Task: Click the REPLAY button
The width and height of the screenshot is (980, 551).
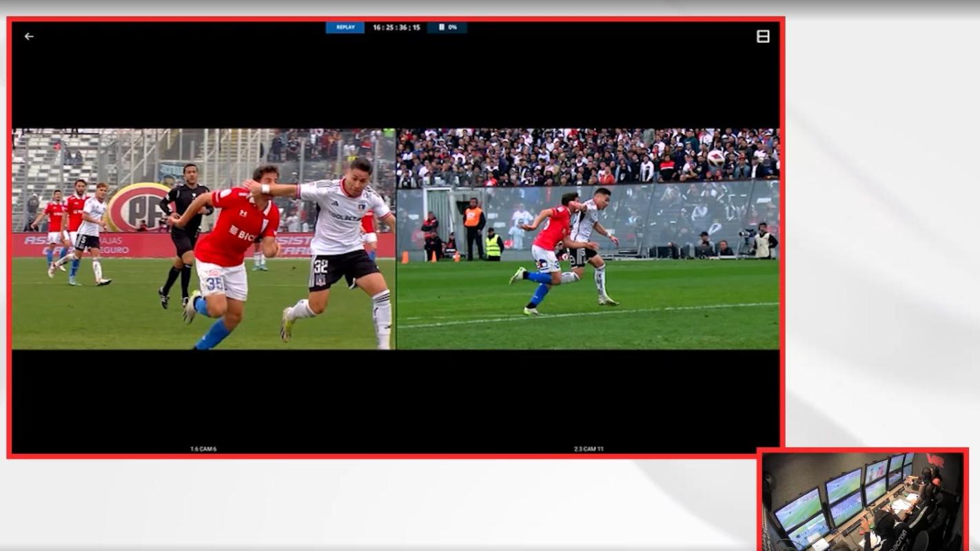Action: coord(345,28)
